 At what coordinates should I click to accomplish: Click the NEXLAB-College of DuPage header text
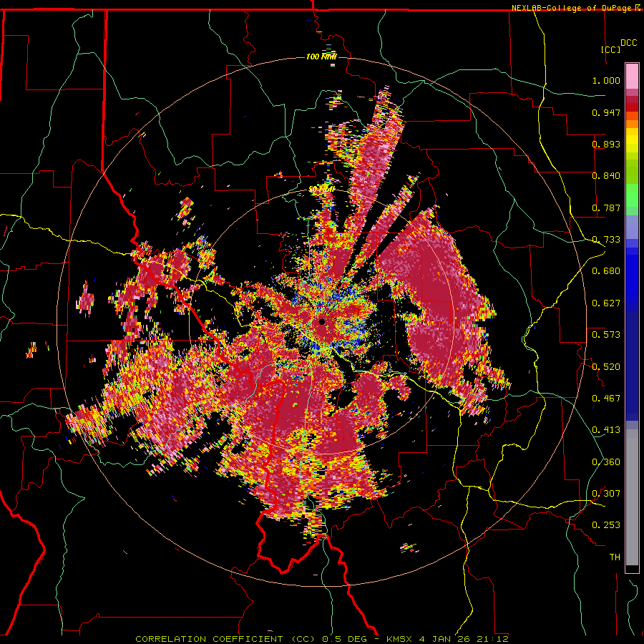coord(571,8)
